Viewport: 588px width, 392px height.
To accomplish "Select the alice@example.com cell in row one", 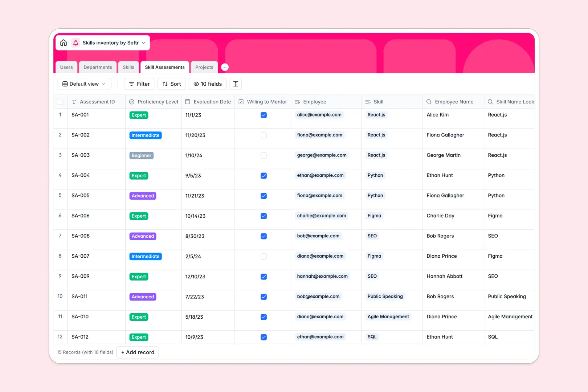I will click(x=319, y=115).
